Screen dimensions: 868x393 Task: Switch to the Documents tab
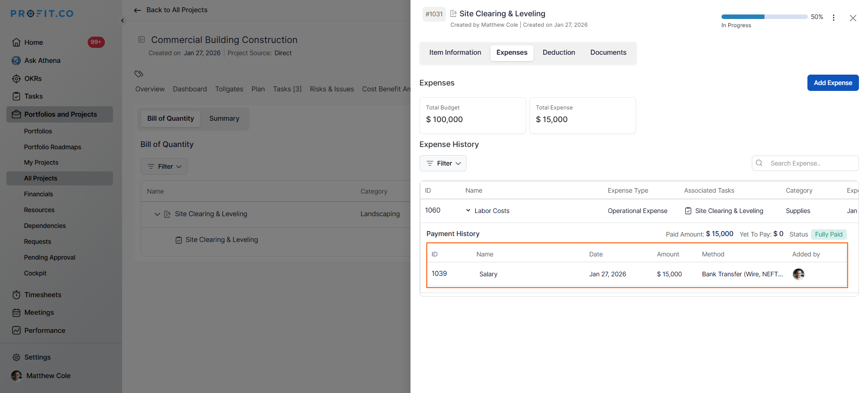608,52
